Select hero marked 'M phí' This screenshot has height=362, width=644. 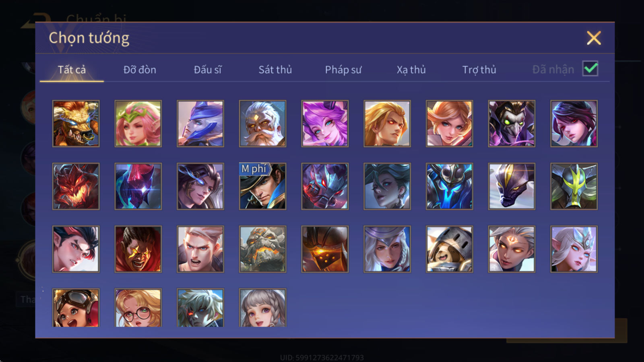point(262,186)
